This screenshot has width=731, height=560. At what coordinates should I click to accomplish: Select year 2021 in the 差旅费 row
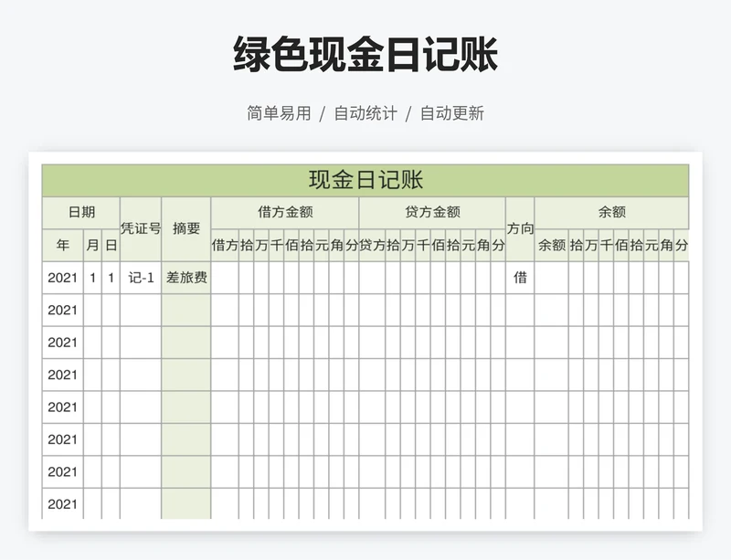[x=63, y=278]
